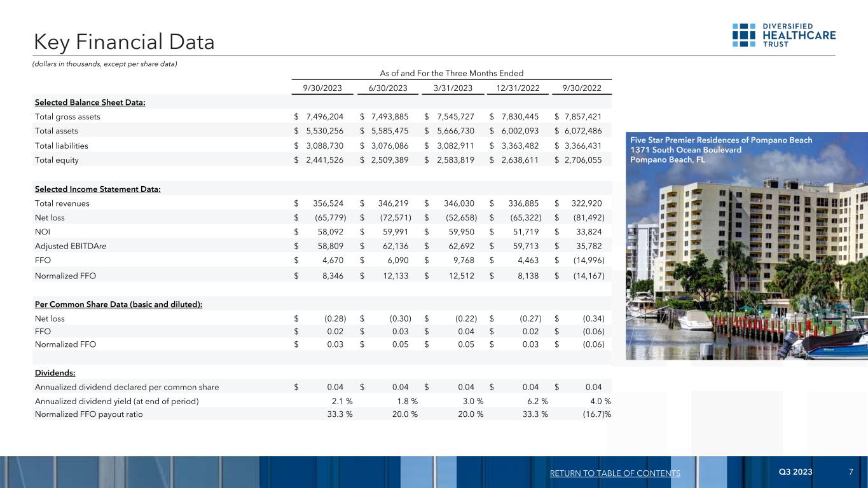Click the Normalized FFO payout ratio label

click(88, 414)
